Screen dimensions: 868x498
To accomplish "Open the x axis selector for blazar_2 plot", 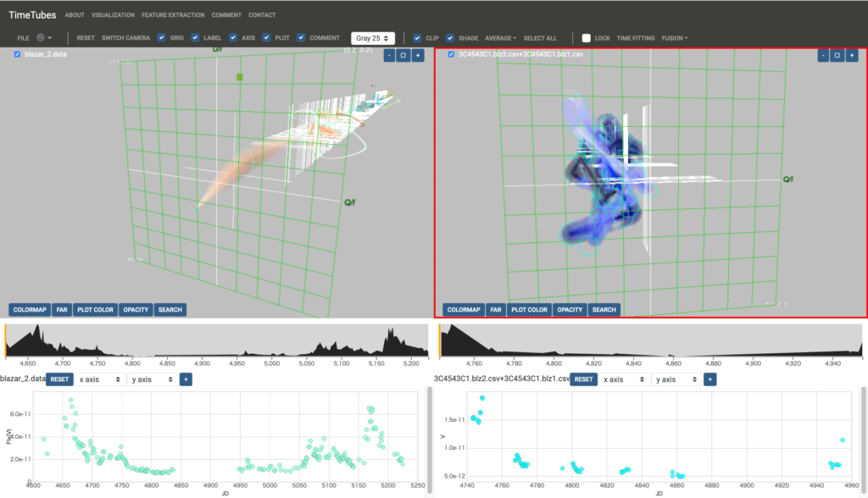I will (98, 379).
